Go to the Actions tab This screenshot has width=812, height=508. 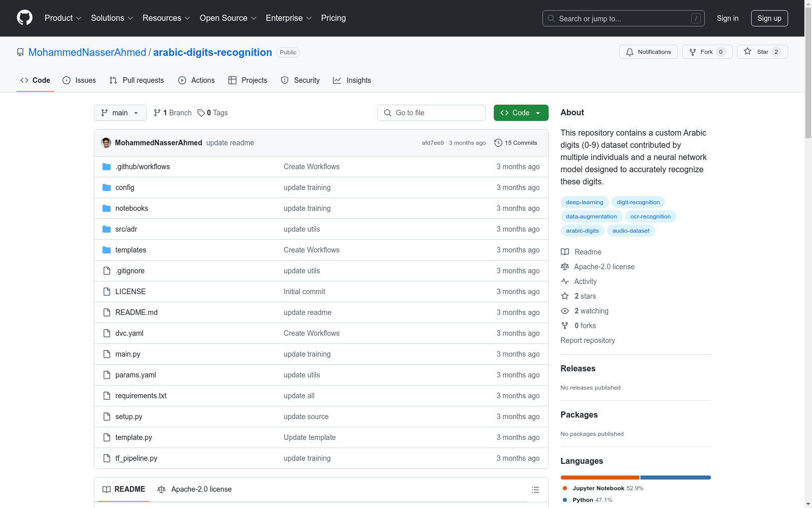(x=196, y=80)
